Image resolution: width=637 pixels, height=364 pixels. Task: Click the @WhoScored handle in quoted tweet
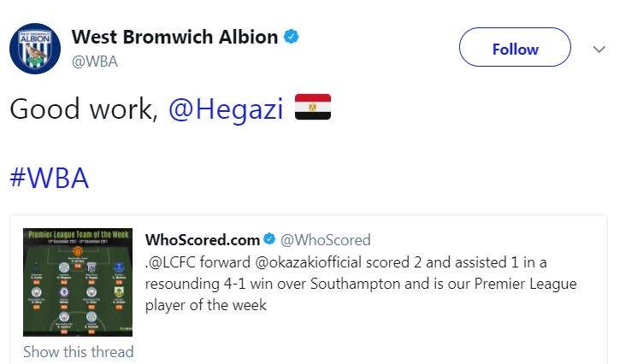(326, 240)
